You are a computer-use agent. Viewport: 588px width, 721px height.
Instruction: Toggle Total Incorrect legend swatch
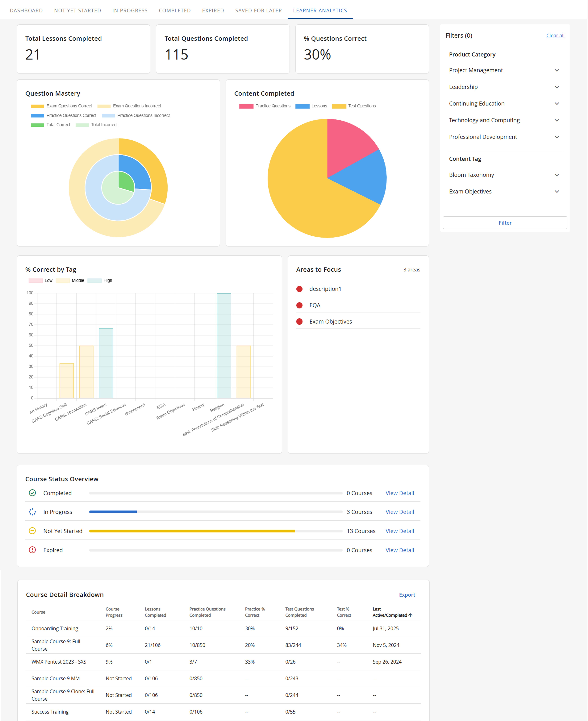point(82,125)
